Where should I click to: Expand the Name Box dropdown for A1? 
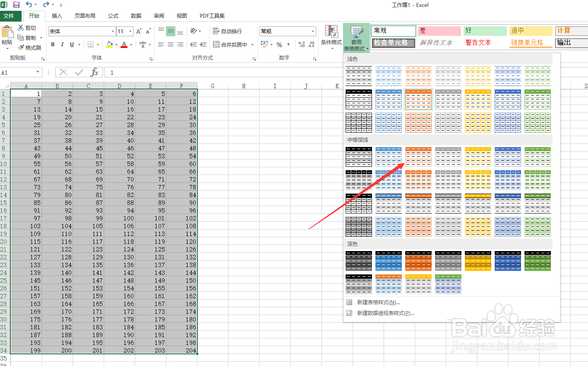pyautogui.click(x=38, y=73)
